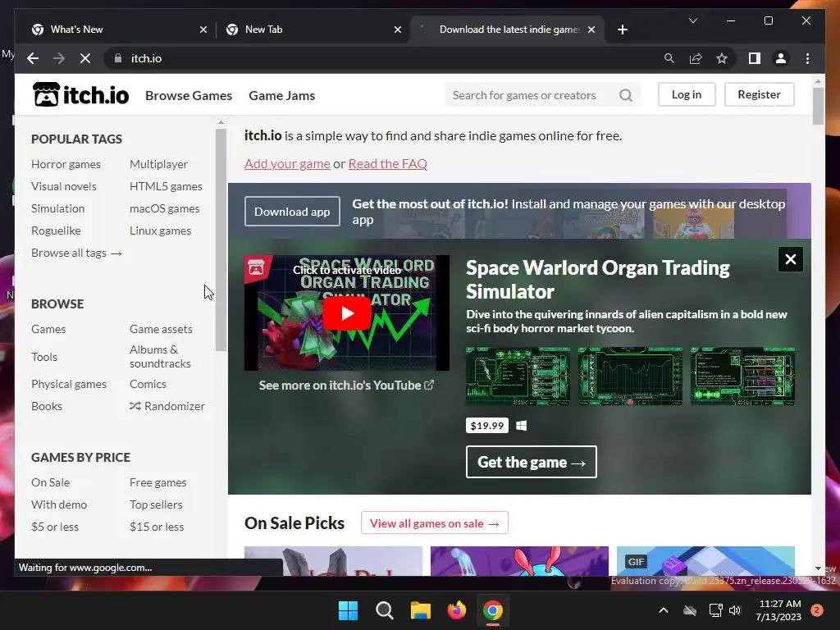Click the Log in button
840x630 pixels.
pos(687,94)
